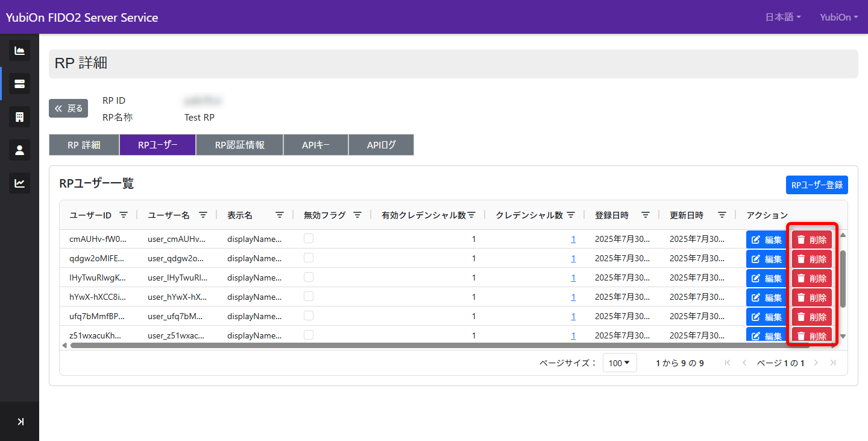
Task: Click the filter icon in the 表示名 column
Action: [x=280, y=215]
